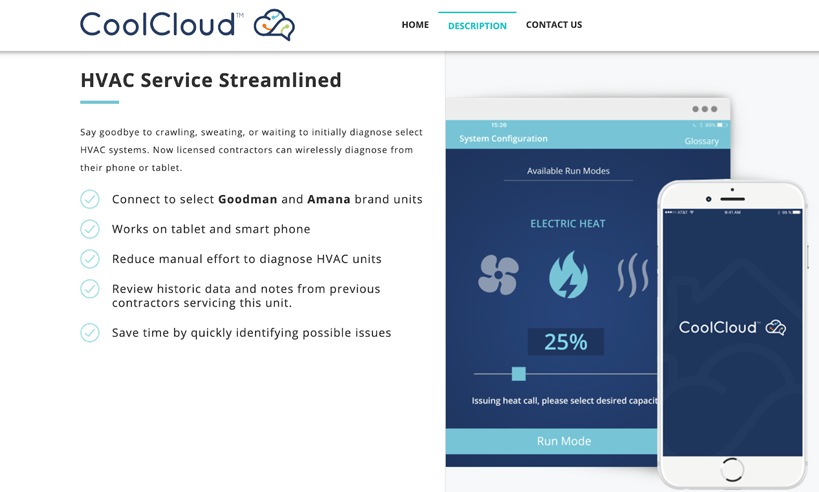Click checkmark beside Review historic data
Image resolution: width=819 pixels, height=492 pixels.
point(90,289)
